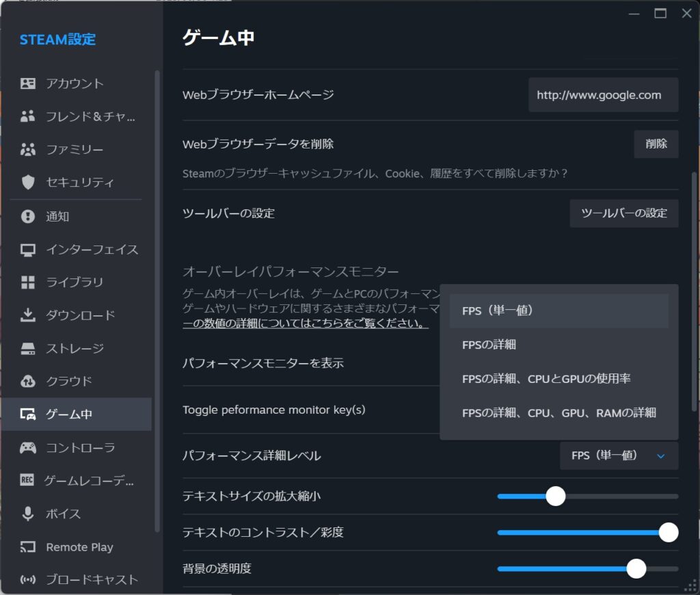Go to the ファミリー settings page

click(x=77, y=149)
